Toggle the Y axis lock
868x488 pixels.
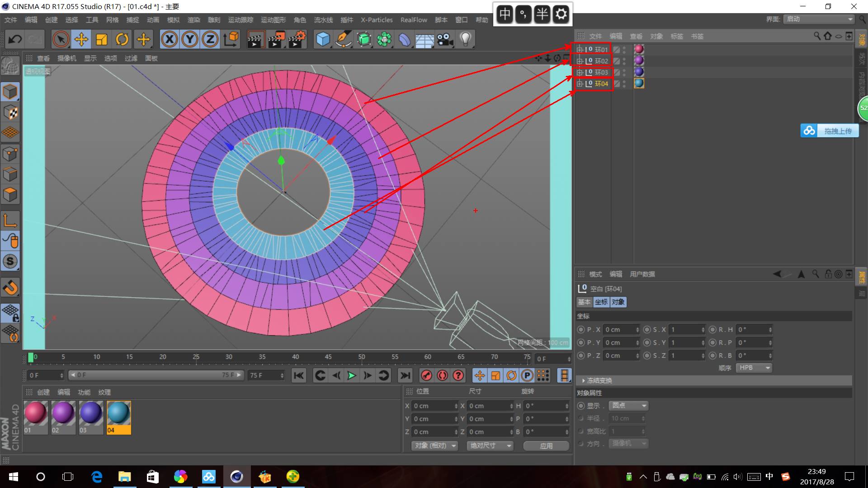tap(190, 40)
